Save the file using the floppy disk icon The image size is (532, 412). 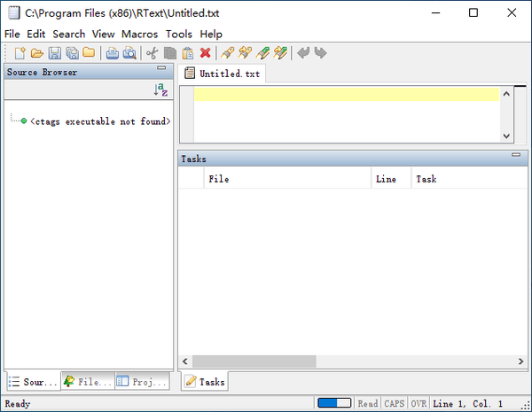(x=55, y=53)
